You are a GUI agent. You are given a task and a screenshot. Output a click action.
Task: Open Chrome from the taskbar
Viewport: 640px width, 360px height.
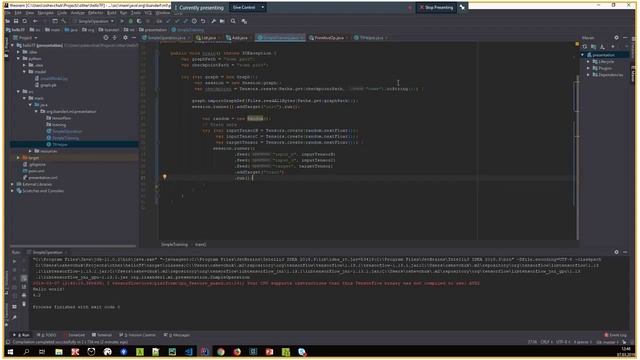click(x=221, y=352)
